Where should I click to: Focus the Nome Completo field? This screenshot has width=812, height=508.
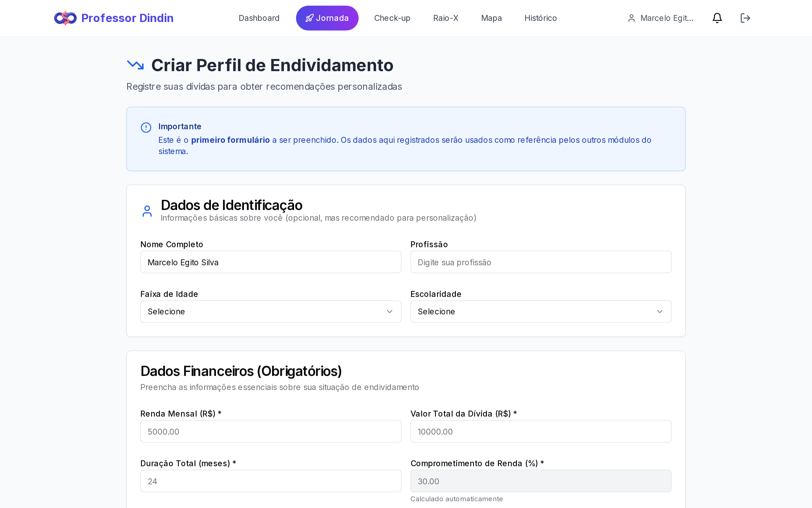point(271,262)
